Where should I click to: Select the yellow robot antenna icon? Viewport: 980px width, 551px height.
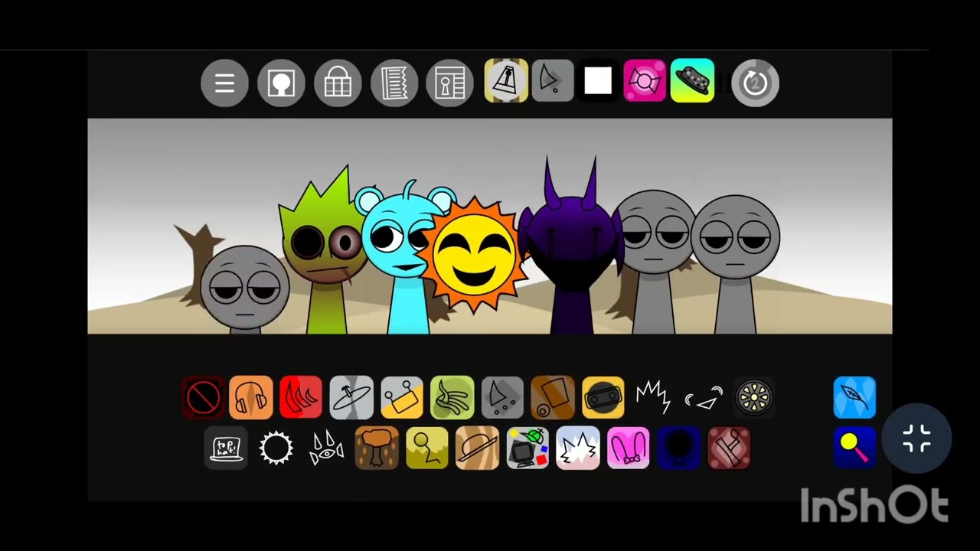click(x=402, y=398)
